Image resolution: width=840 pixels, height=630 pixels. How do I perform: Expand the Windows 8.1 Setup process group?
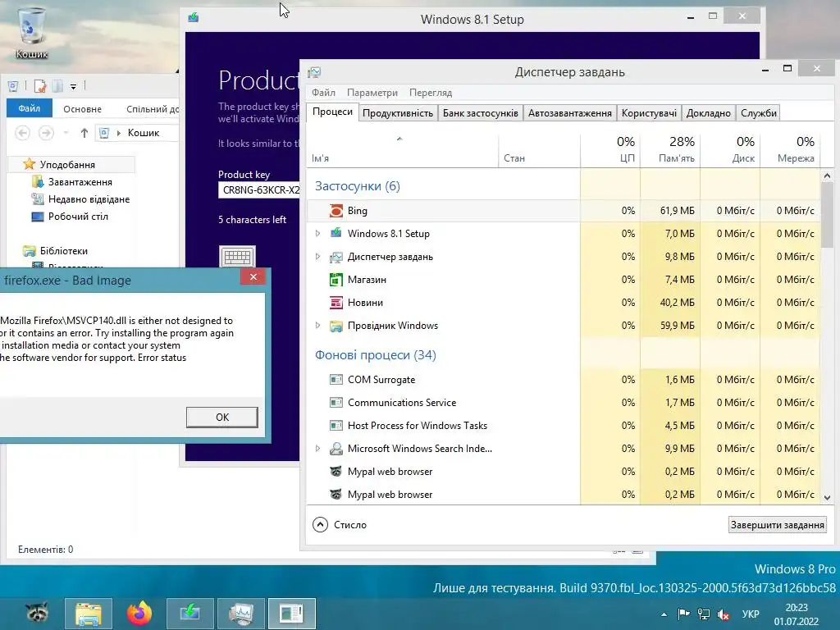coord(317,234)
